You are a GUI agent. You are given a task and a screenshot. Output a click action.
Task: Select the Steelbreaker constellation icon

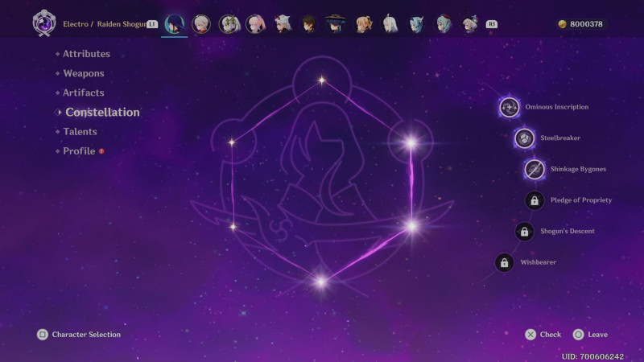pyautogui.click(x=525, y=138)
